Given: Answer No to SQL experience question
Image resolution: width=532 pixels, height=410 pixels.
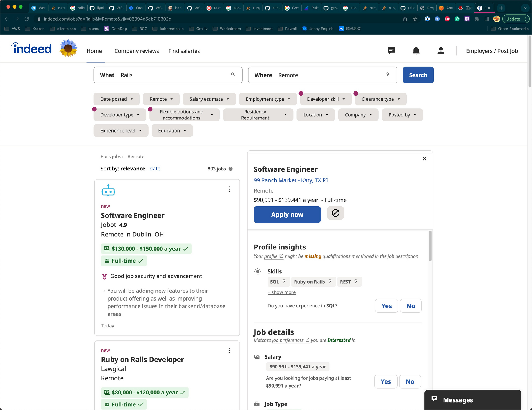Looking at the screenshot, I should click(411, 306).
